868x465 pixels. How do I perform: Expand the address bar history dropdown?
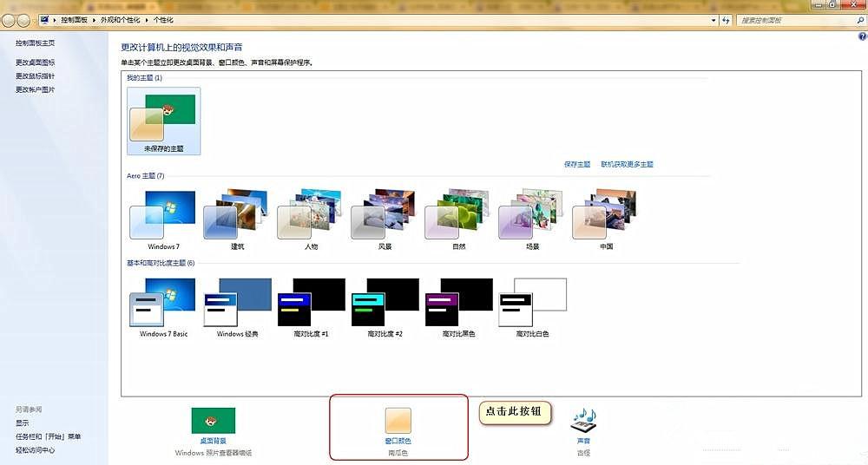click(713, 21)
